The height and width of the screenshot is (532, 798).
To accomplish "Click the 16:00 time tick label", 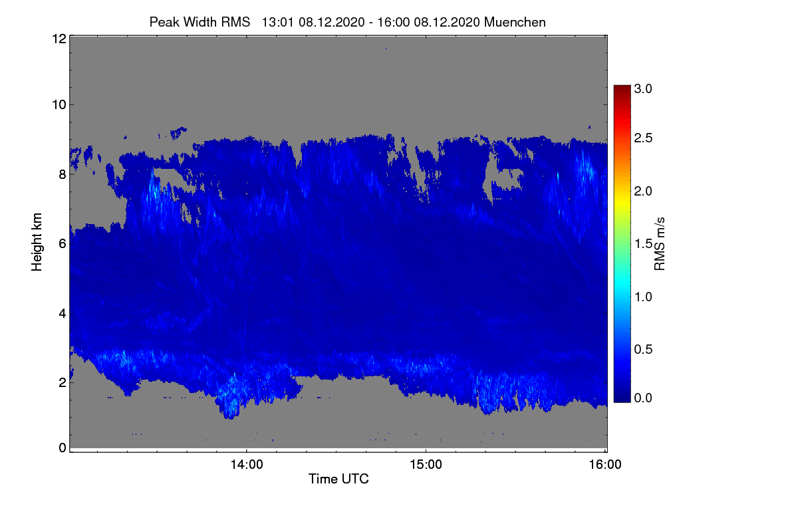I will point(605,465).
